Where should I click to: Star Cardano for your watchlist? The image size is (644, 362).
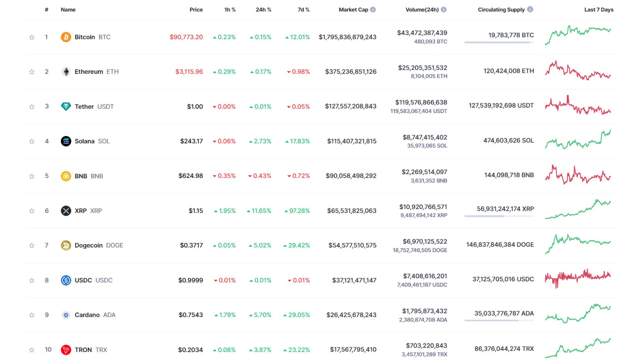tap(32, 315)
